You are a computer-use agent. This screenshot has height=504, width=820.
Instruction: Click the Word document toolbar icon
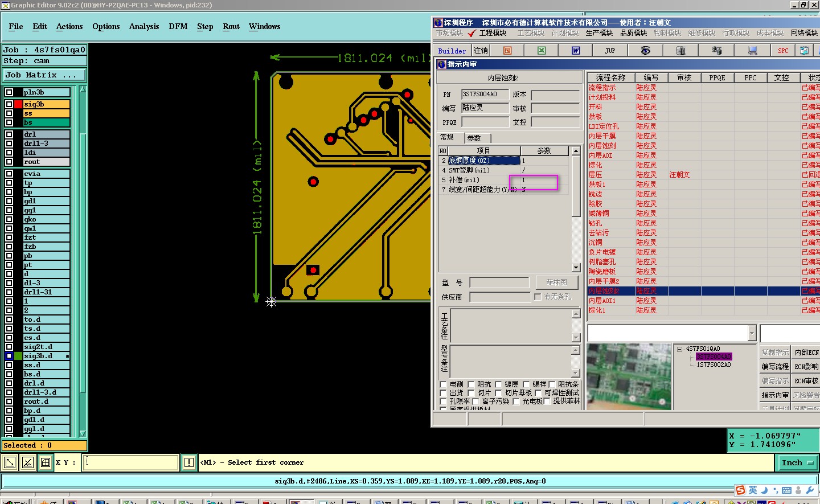click(x=576, y=51)
